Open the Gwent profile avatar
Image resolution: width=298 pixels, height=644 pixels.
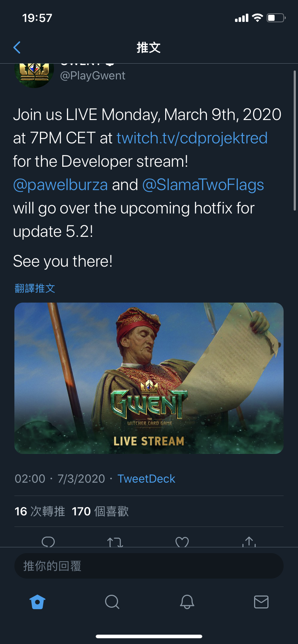[x=34, y=75]
